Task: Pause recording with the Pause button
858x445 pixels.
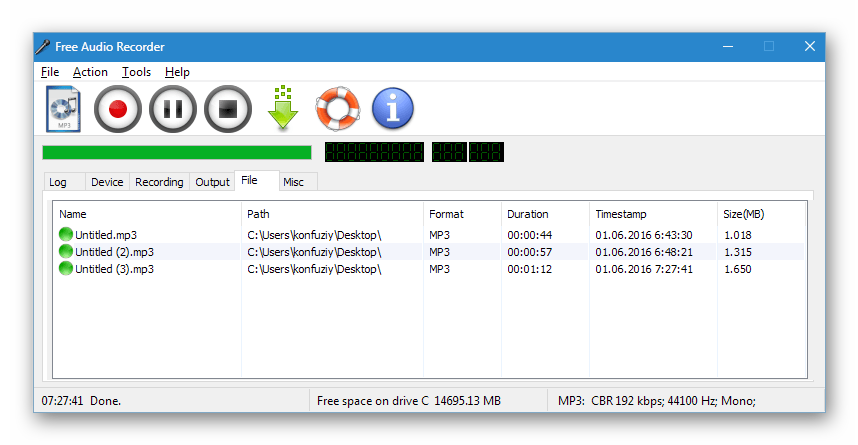Action: click(x=173, y=109)
